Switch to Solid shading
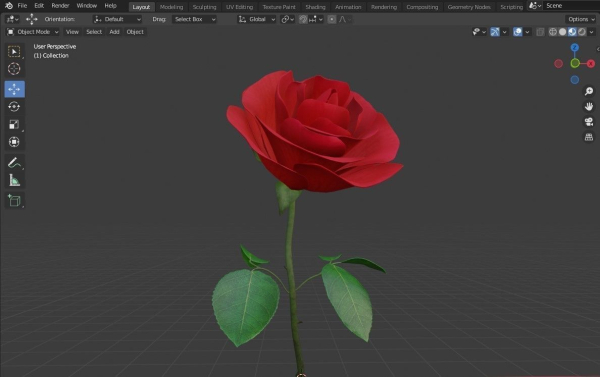This screenshot has height=377, width=600. 562,32
